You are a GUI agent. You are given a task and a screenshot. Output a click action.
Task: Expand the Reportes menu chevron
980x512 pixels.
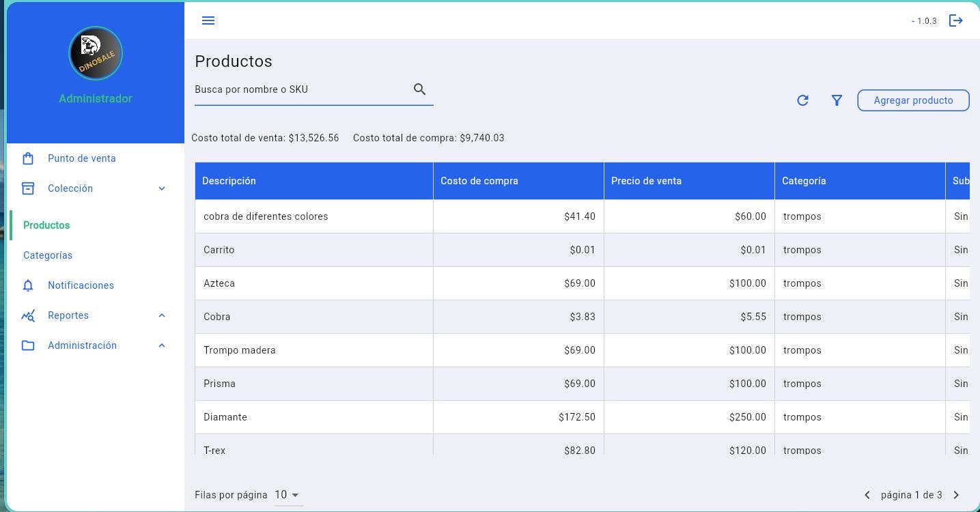162,315
